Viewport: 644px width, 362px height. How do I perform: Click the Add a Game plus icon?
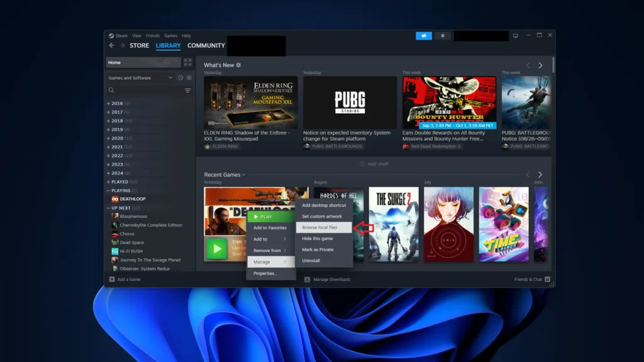(112, 279)
